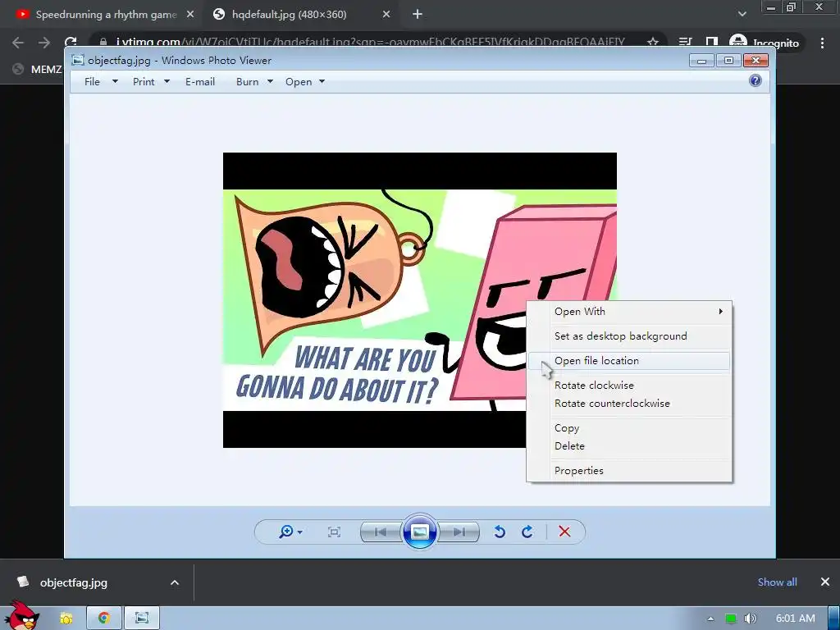Click green network tray icon
This screenshot has width=840, height=630.
coord(730,619)
